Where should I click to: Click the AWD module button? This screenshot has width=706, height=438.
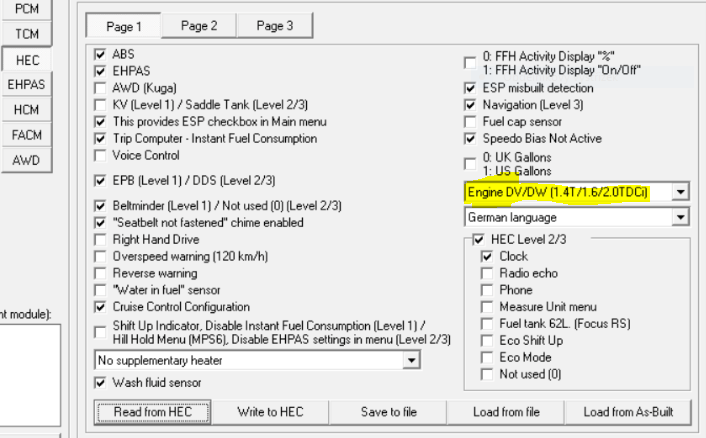click(x=27, y=160)
